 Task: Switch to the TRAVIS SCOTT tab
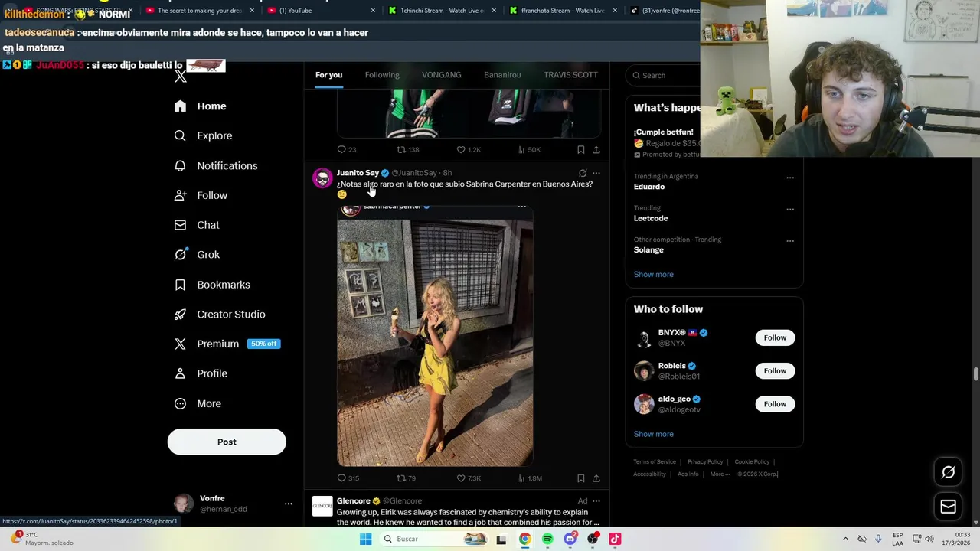click(x=570, y=75)
